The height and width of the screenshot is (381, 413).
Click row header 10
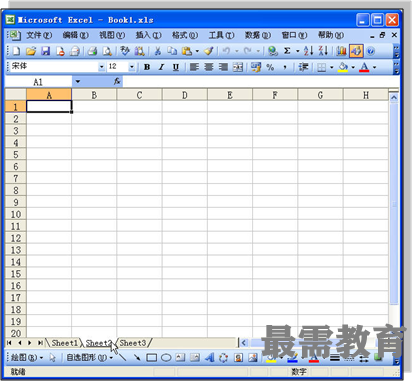click(16, 214)
